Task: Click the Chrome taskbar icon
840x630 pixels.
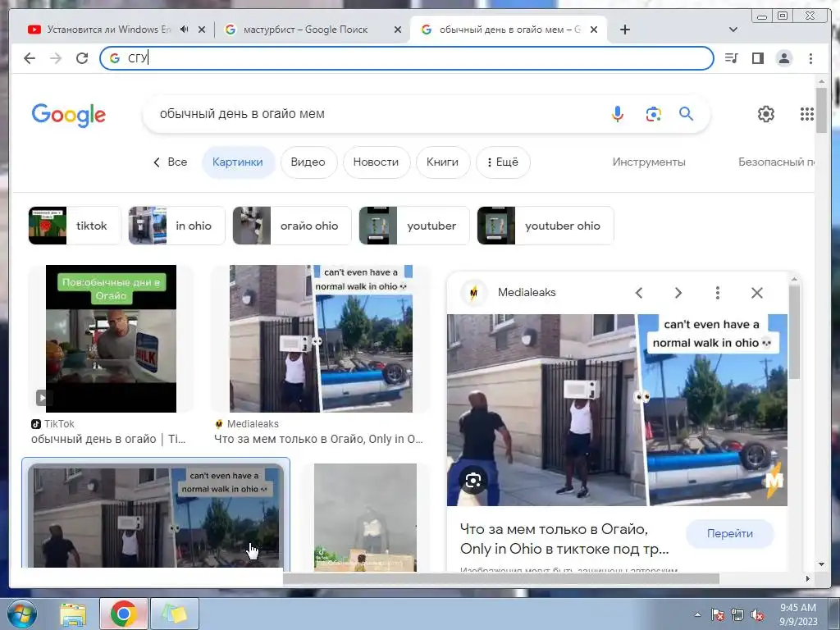Action: 123,614
